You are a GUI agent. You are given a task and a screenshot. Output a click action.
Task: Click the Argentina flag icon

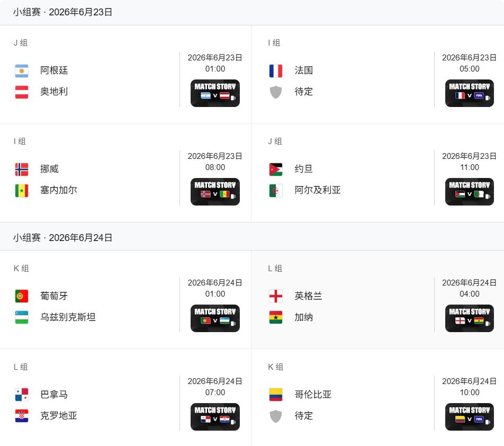22,70
